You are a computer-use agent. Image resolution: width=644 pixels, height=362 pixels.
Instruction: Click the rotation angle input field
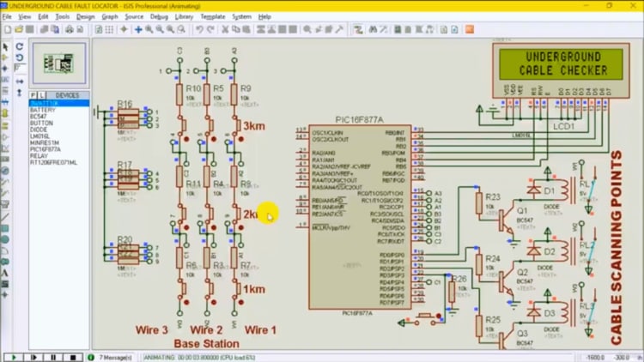(20, 68)
